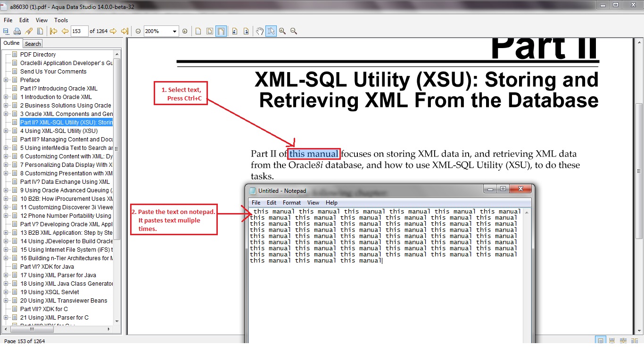Screen dimensions: 644x362
Task: Go to the next page
Action: click(113, 31)
